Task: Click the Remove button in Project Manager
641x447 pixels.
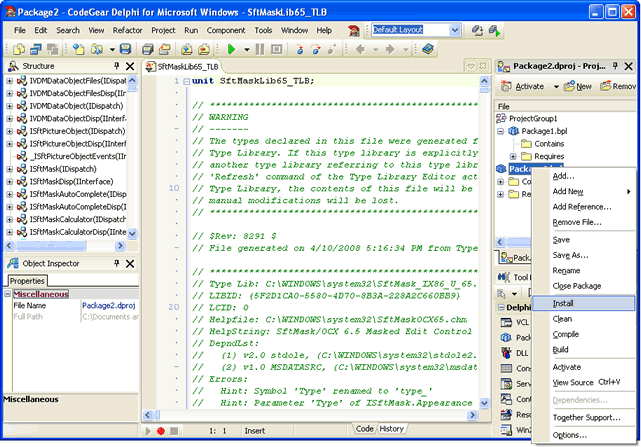Action: coord(618,87)
